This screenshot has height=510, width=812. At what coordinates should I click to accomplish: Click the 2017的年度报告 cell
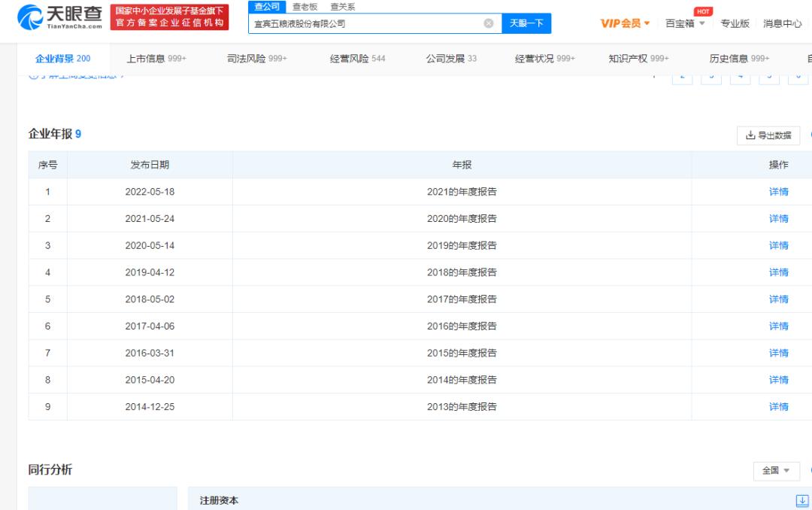click(462, 299)
